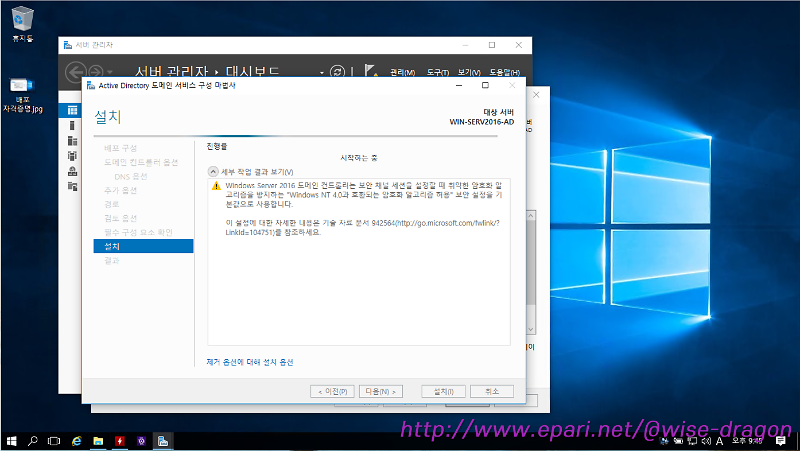
Task: Open the installation options link below results
Action: tap(250, 362)
